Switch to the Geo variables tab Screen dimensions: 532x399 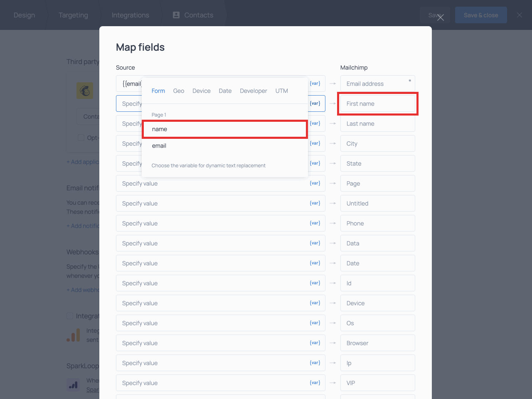coord(179,91)
